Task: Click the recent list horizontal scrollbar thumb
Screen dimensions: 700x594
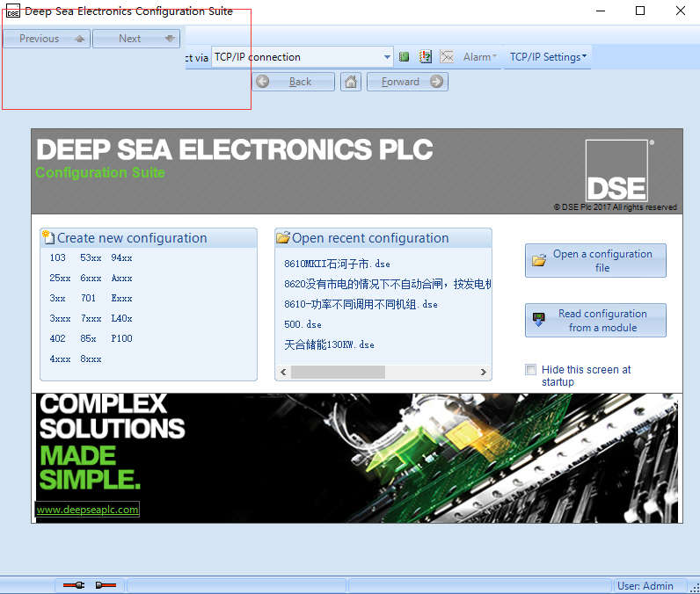Action: (x=338, y=372)
